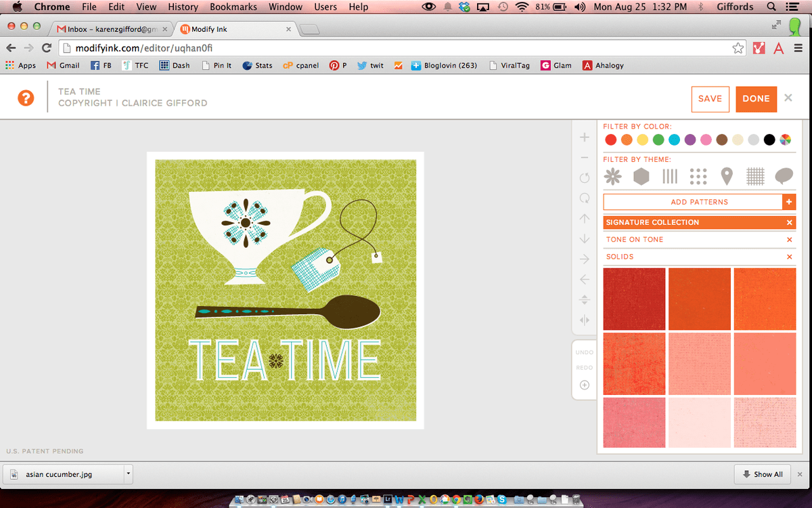Open the Bookmarks menu
This screenshot has height=508, width=812.
pos(232,7)
